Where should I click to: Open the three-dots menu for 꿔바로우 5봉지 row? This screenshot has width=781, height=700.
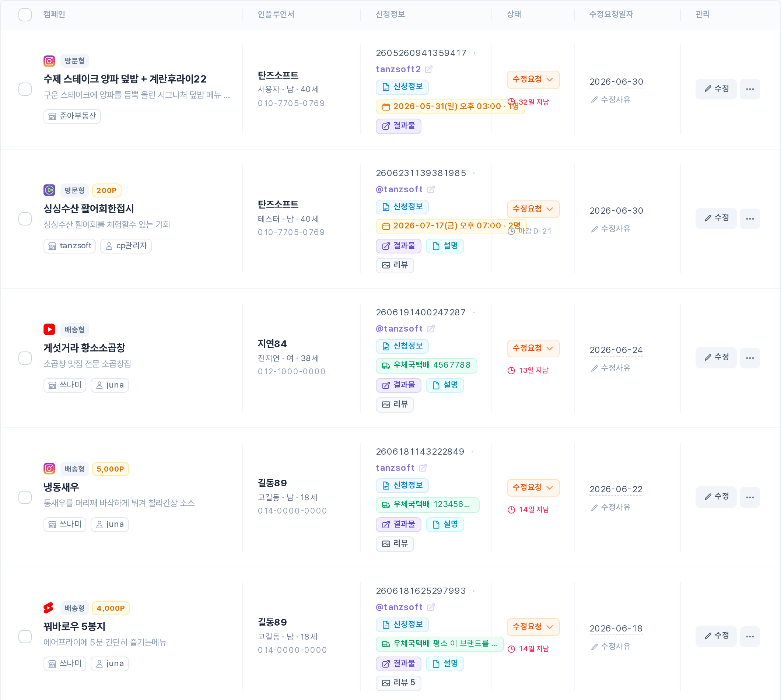pos(749,636)
